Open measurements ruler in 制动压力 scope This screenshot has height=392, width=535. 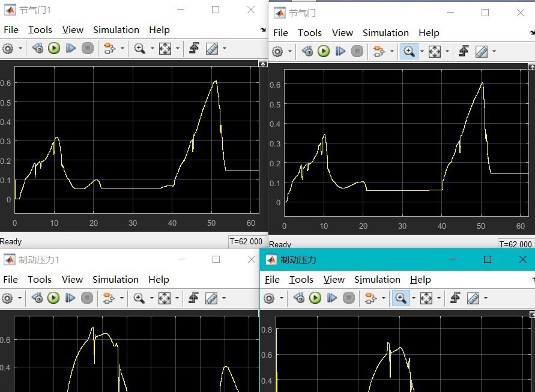coord(473,298)
